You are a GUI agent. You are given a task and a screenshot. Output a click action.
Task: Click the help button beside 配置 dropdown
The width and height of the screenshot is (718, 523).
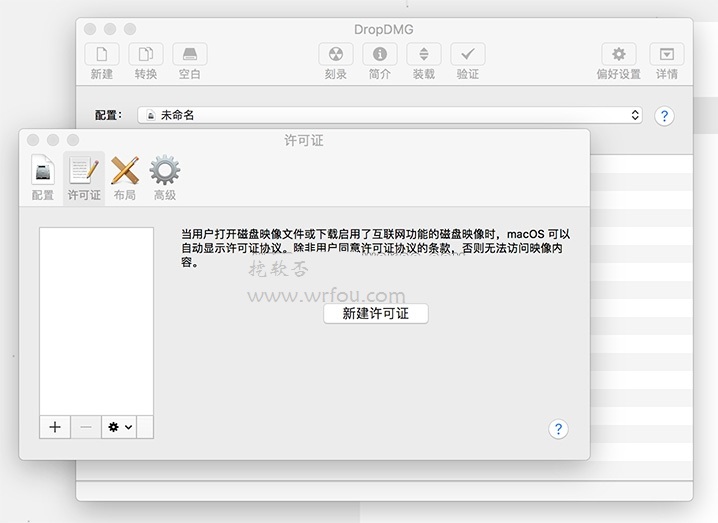click(x=664, y=116)
